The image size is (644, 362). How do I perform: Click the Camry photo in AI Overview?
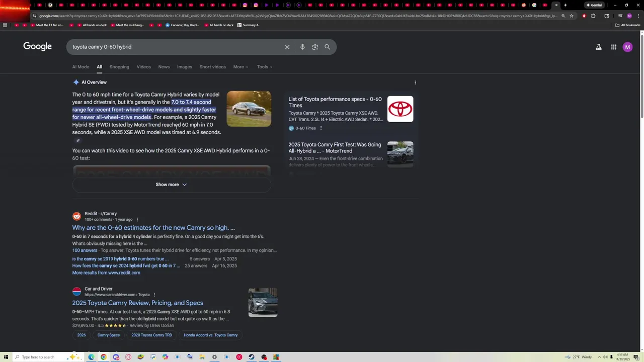click(249, 109)
